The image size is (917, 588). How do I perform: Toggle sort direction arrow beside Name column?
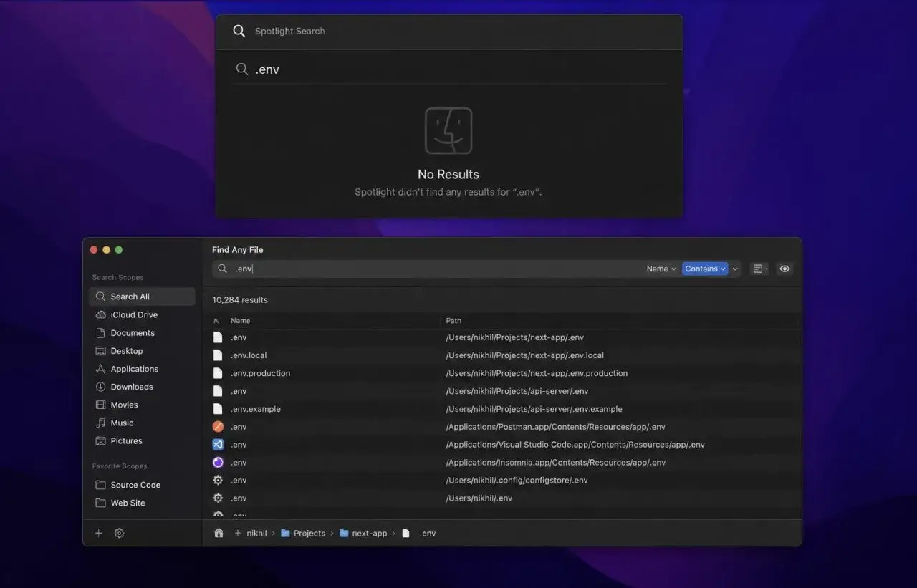tap(217, 321)
